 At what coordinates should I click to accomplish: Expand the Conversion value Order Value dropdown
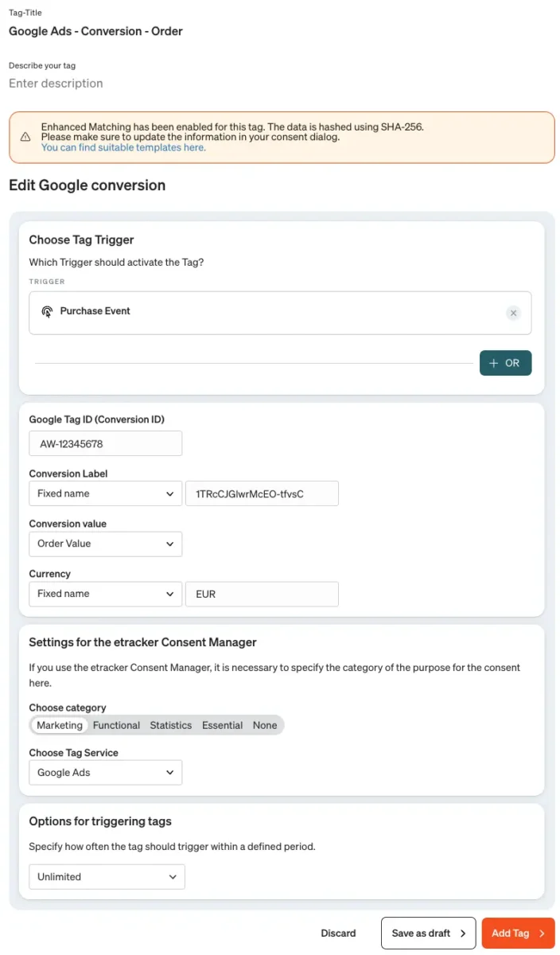[x=106, y=544]
